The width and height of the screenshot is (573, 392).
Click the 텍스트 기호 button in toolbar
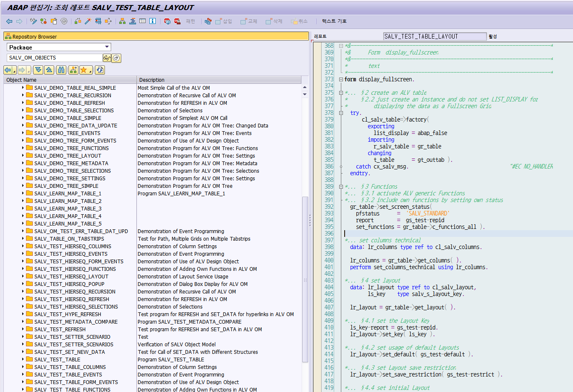coord(334,21)
